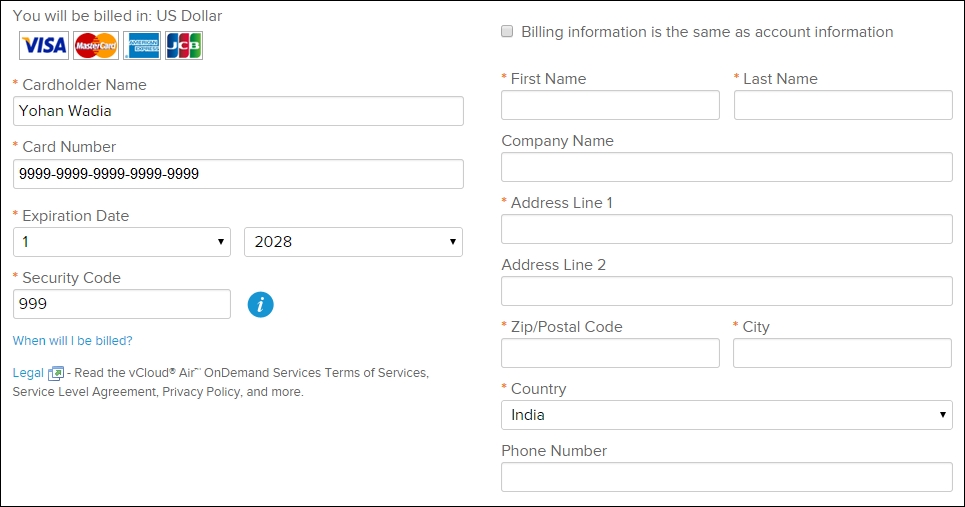Focus the Address Line 1 field
This screenshot has height=507, width=965.
726,229
